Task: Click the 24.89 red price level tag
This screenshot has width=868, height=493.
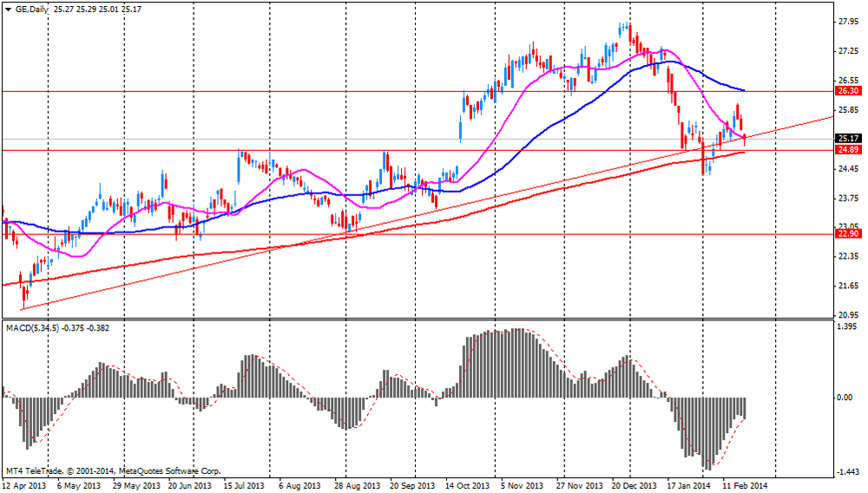Action: pos(849,150)
